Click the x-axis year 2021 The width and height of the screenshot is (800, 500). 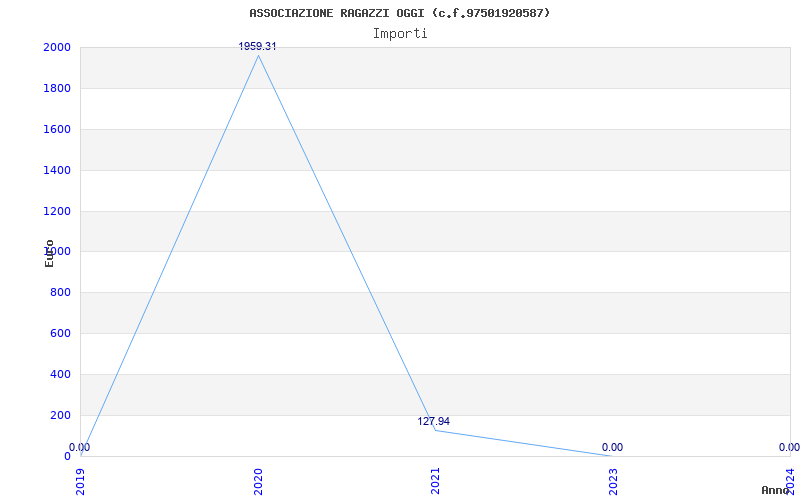pos(436,481)
